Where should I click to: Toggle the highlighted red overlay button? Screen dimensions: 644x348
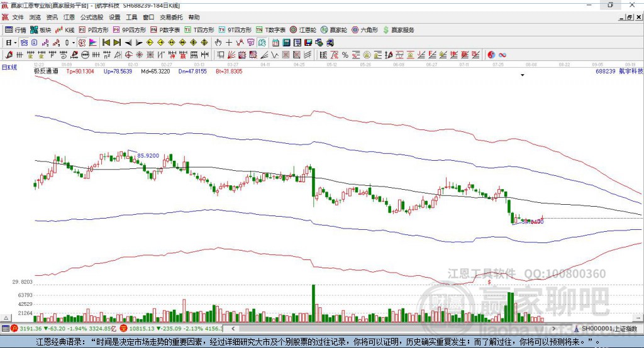pyautogui.click(x=82, y=42)
